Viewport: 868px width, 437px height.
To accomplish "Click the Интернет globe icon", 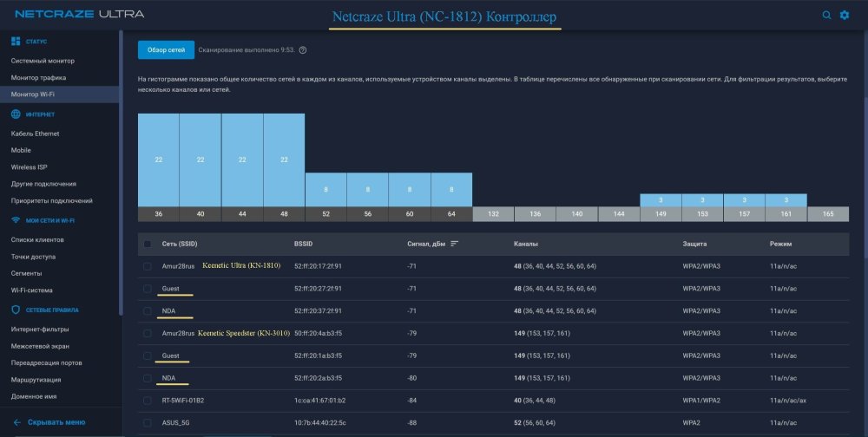I will tap(16, 114).
